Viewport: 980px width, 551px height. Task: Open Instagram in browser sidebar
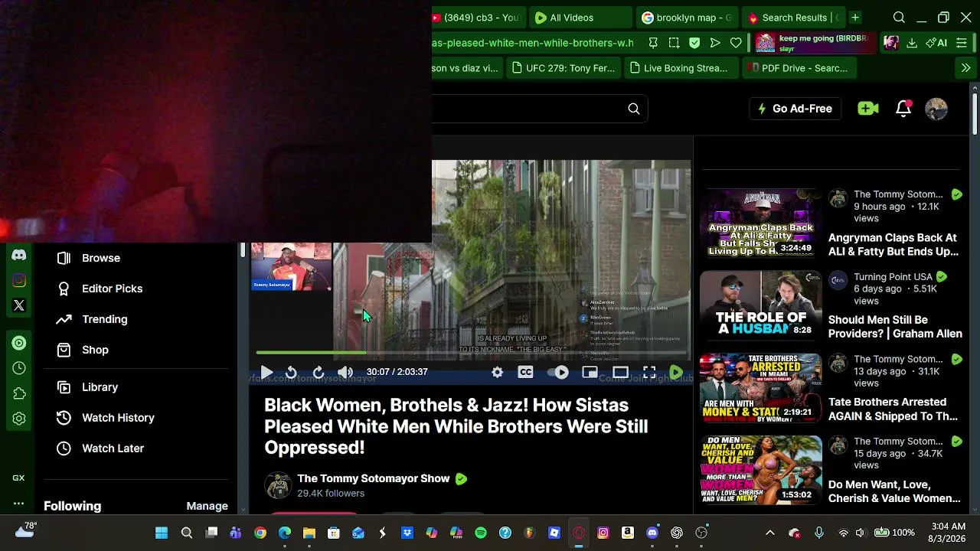point(19,281)
